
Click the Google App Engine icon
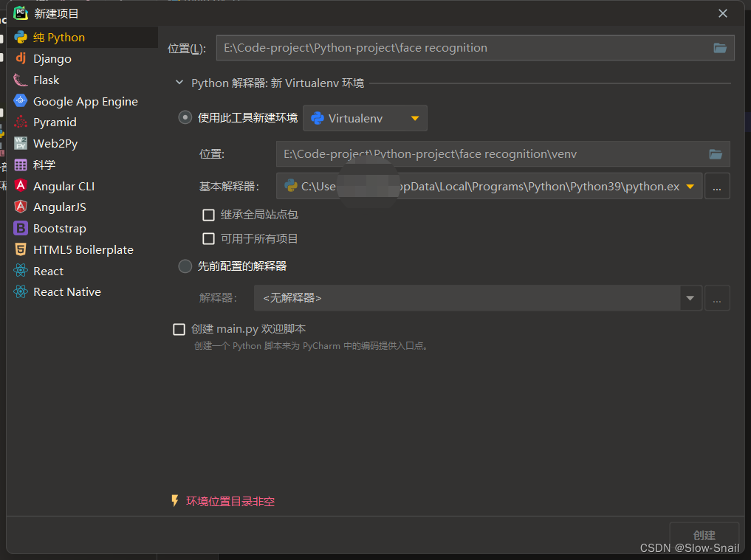pos(21,101)
